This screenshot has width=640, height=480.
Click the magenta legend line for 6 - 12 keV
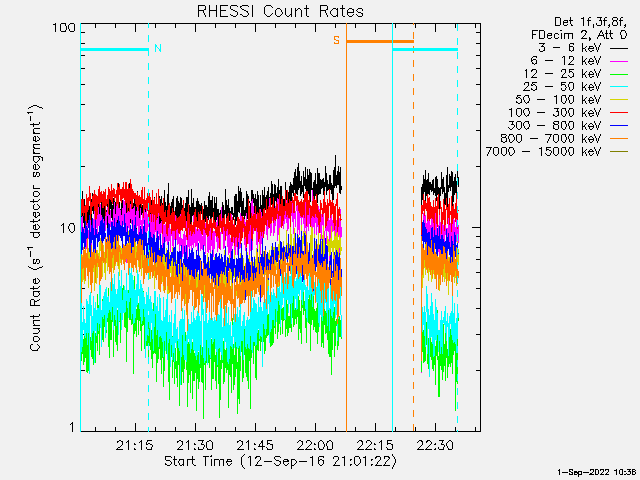(x=618, y=62)
